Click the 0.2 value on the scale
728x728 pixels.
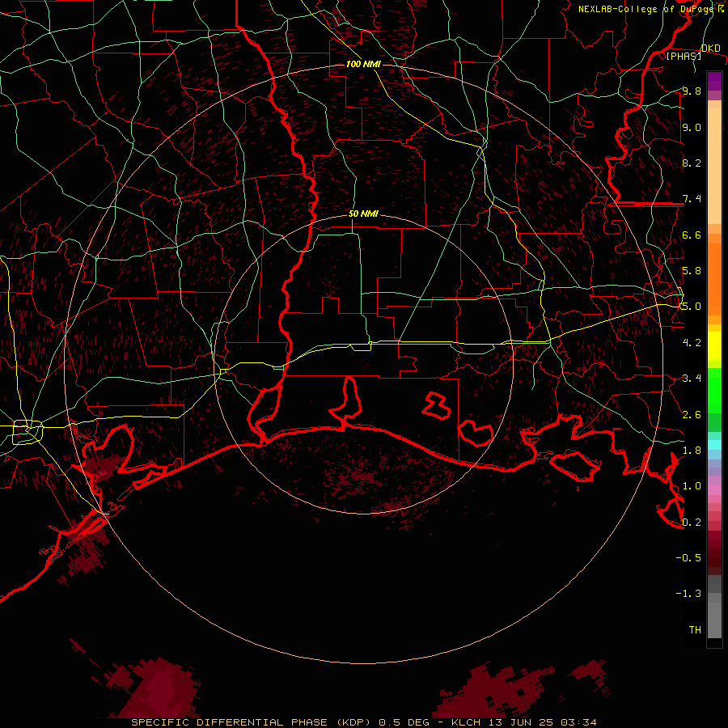(692, 522)
